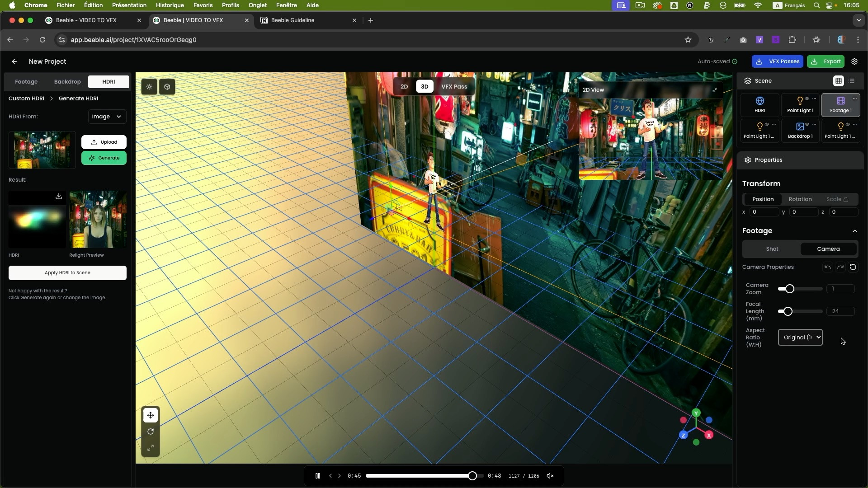
Task: Open Point Light 1 more options menu
Action: click(x=814, y=99)
